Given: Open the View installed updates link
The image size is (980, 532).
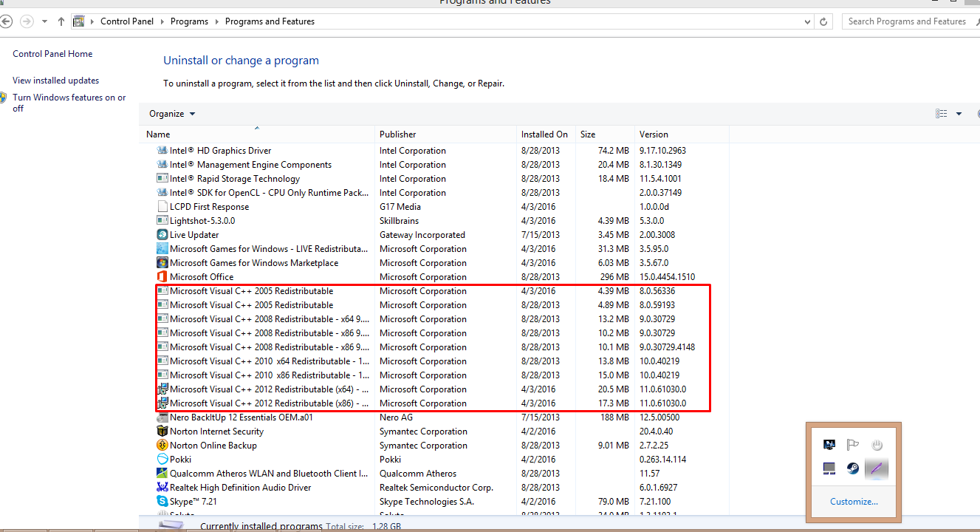Looking at the screenshot, I should coord(55,81).
